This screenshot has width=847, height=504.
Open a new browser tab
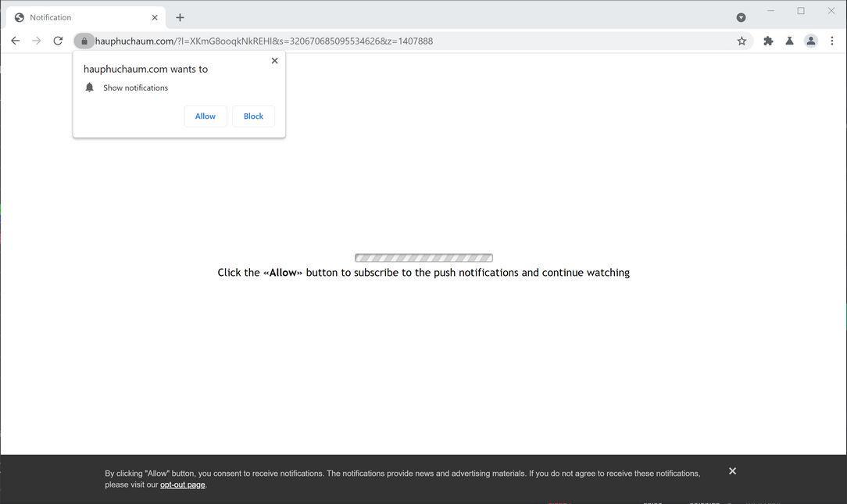[x=180, y=16]
